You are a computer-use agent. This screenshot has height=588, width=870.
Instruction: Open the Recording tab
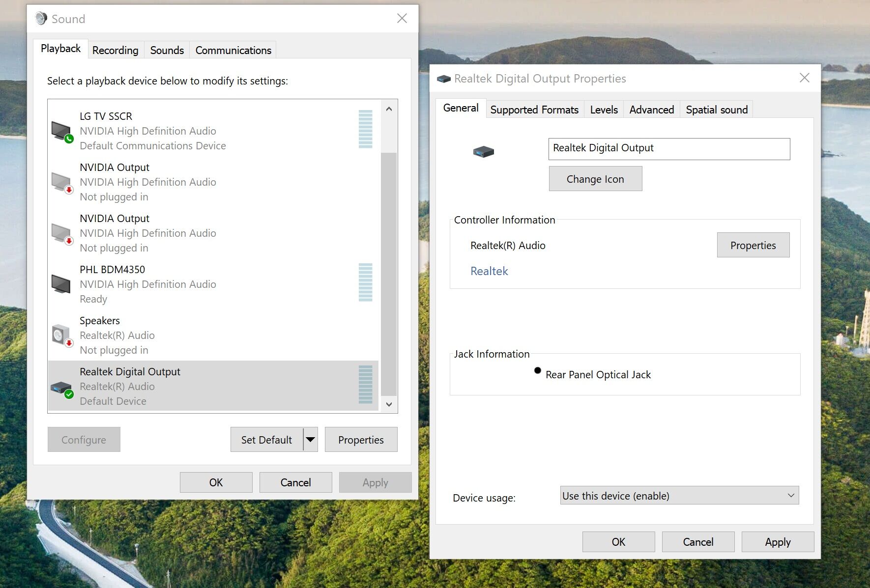click(x=116, y=50)
